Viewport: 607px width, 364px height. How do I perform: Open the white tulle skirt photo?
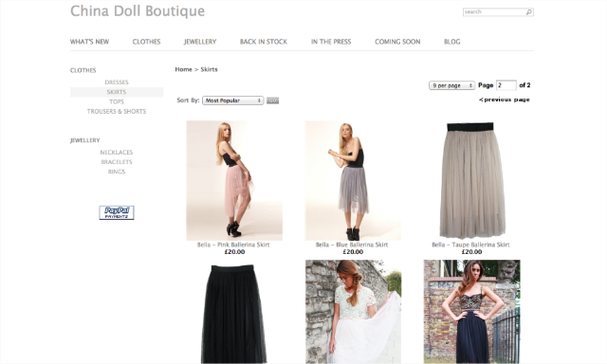[353, 312]
